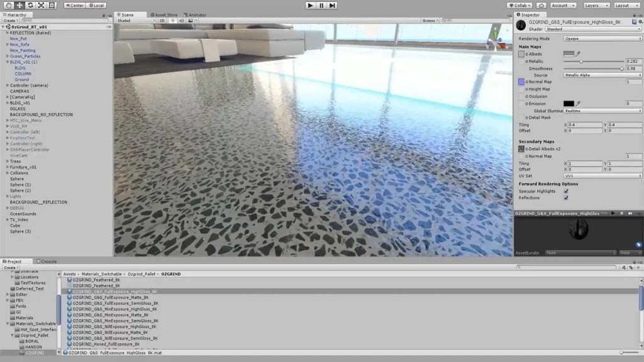Open the Rendering Mode dropdown
The height and width of the screenshot is (362, 644).
[x=602, y=38]
